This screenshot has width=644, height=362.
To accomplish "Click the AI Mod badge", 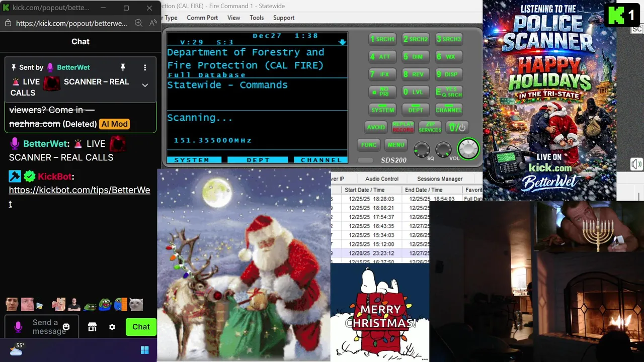I will pyautogui.click(x=115, y=124).
